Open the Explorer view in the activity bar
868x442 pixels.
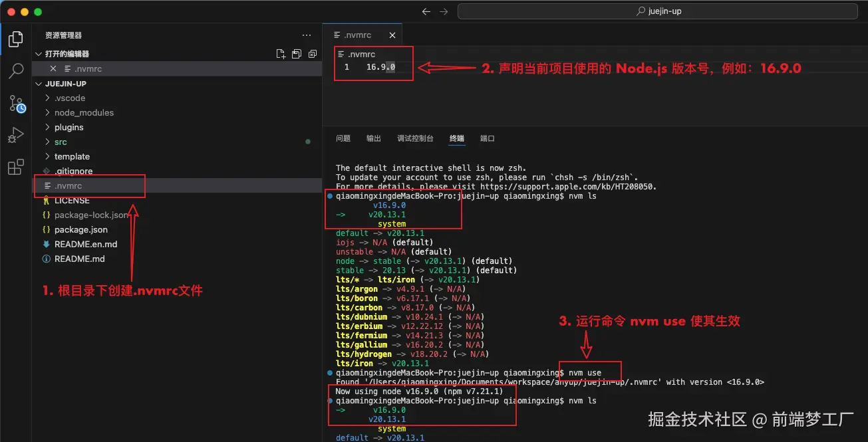[16, 39]
